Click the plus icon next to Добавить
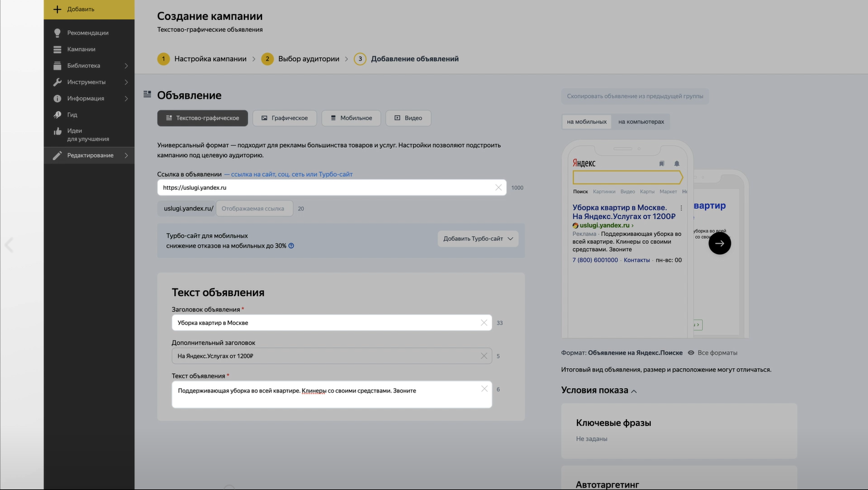 pos(57,9)
